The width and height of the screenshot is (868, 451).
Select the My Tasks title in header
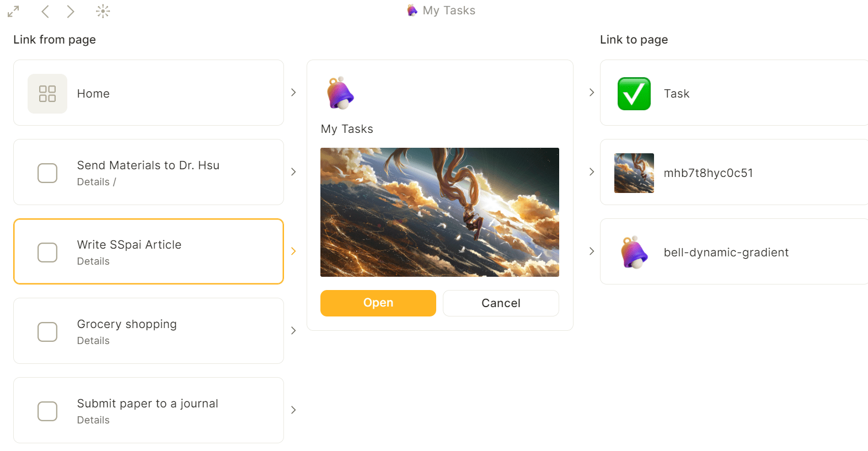coord(448,10)
